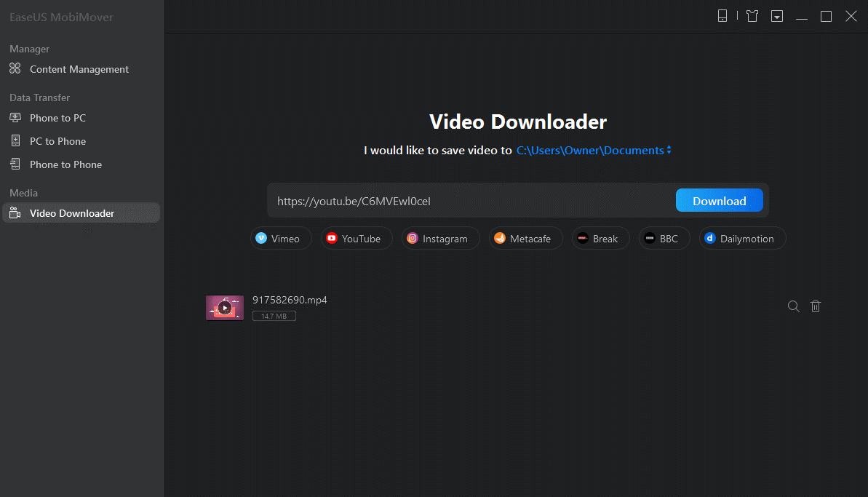Viewport: 868px width, 497px height.
Task: Open the Vimeo site shortcut
Action: 281,239
